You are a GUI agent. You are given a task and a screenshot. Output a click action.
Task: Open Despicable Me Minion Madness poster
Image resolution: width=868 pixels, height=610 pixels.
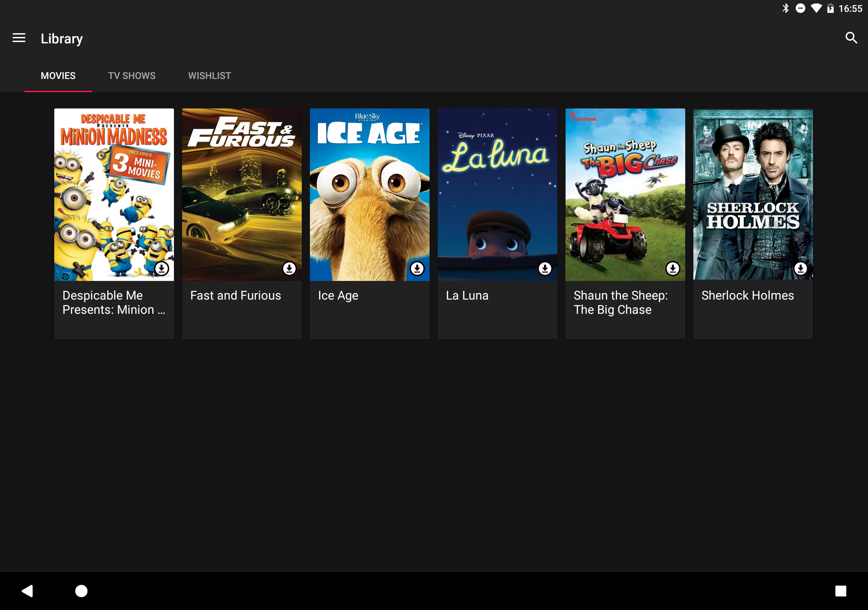point(114,195)
